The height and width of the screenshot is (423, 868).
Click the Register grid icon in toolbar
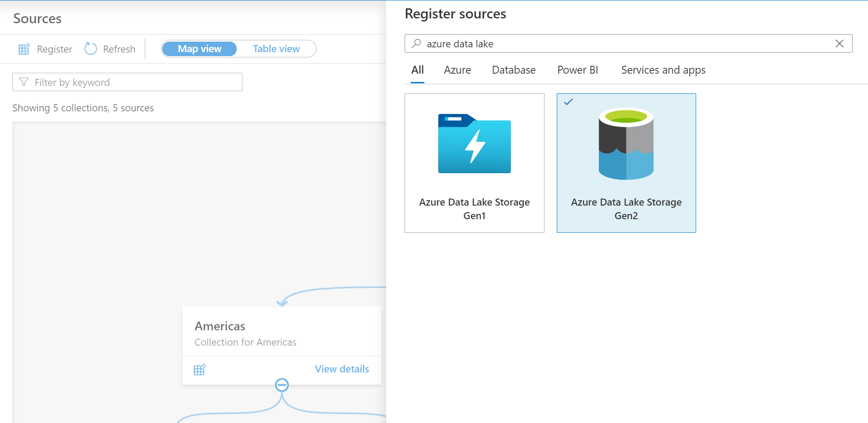tap(24, 49)
